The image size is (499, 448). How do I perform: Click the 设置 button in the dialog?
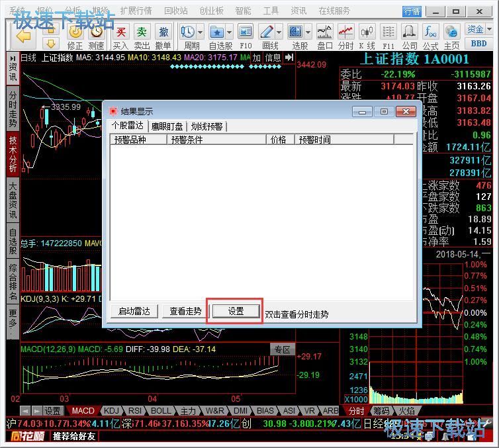236,311
